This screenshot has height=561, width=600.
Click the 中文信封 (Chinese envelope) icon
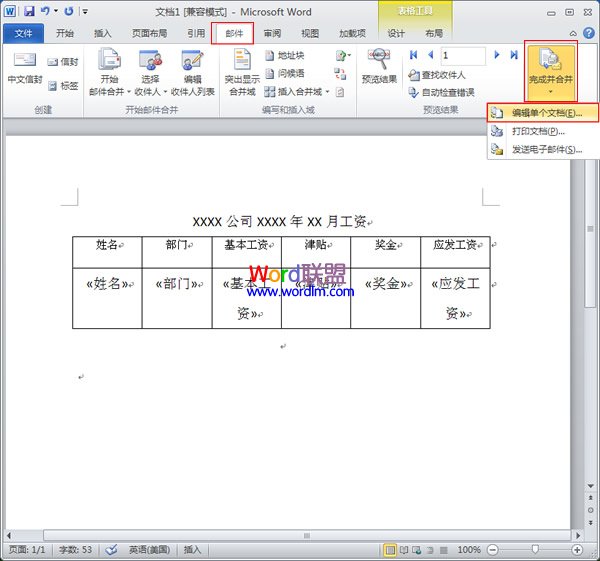pyautogui.click(x=24, y=67)
